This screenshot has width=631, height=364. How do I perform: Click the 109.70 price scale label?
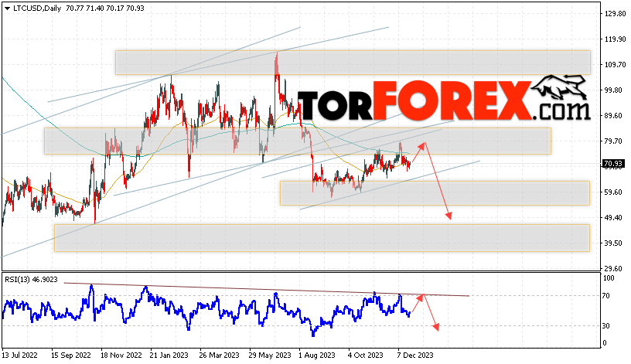click(616, 64)
